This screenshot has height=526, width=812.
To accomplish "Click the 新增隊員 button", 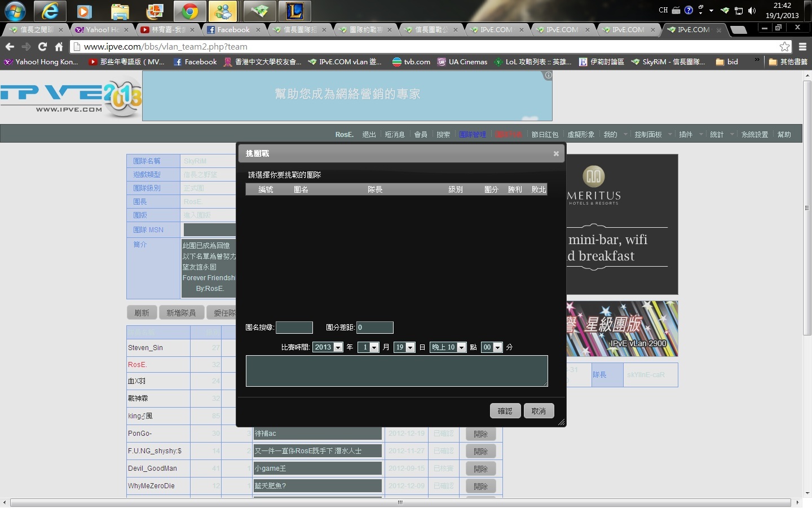I will pos(181,313).
